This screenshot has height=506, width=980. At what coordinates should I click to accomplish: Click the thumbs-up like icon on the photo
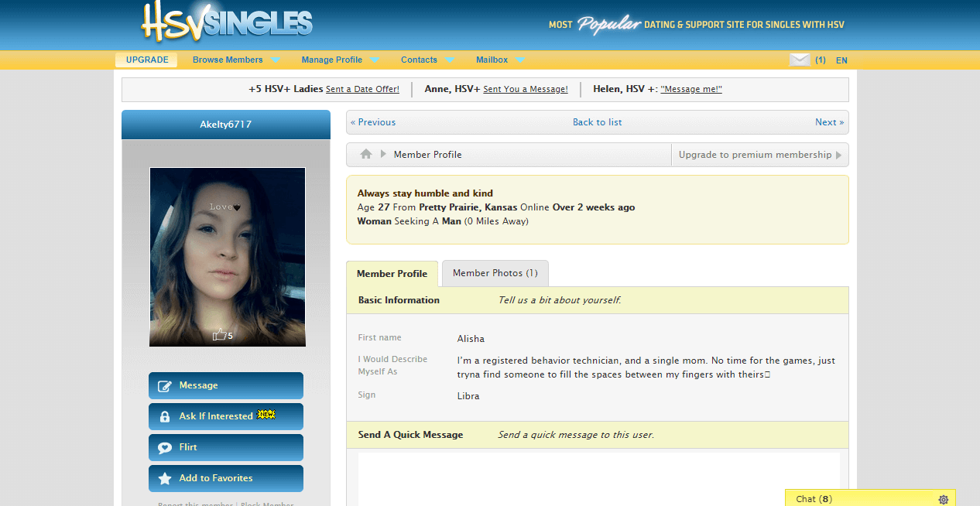[x=219, y=335]
